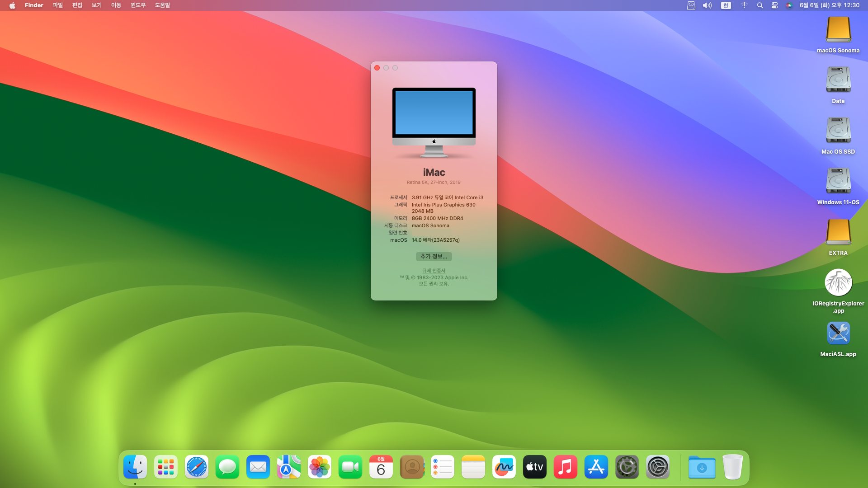Click the disk utility status icon in menu bar
868x488 pixels.
pos(691,5)
